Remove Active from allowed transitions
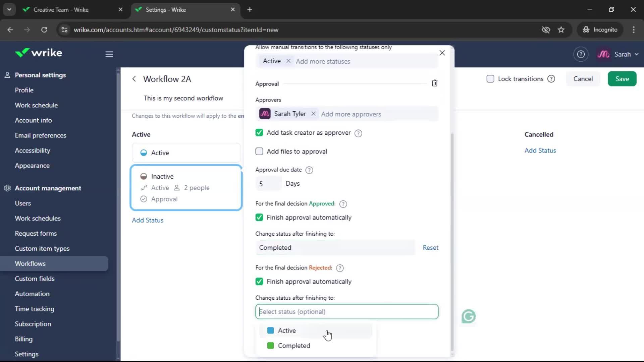The image size is (644, 362). tap(288, 61)
